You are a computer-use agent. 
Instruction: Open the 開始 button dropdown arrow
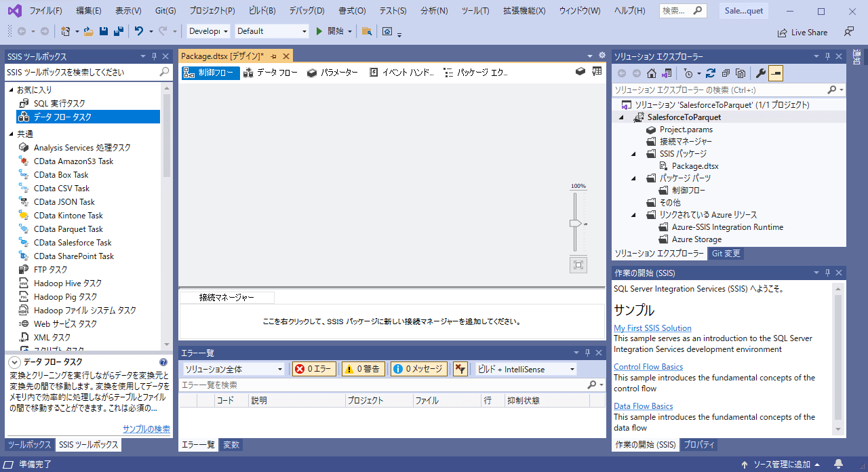coord(350,31)
